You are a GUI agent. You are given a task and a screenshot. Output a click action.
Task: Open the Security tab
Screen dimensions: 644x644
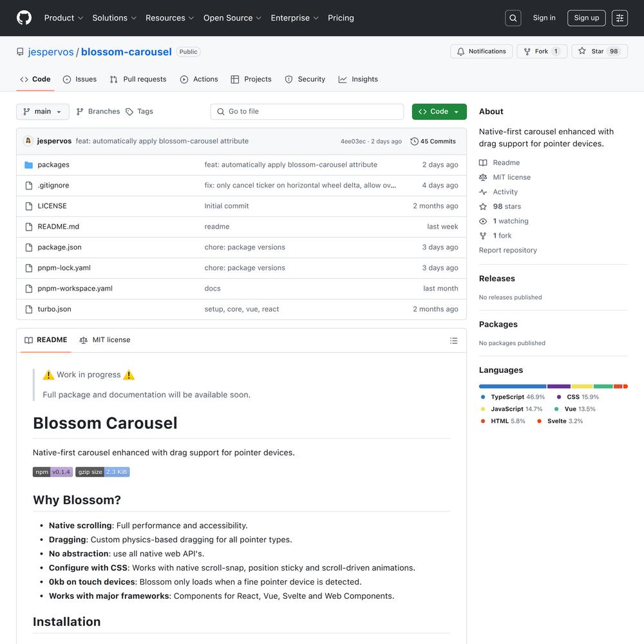coord(305,79)
